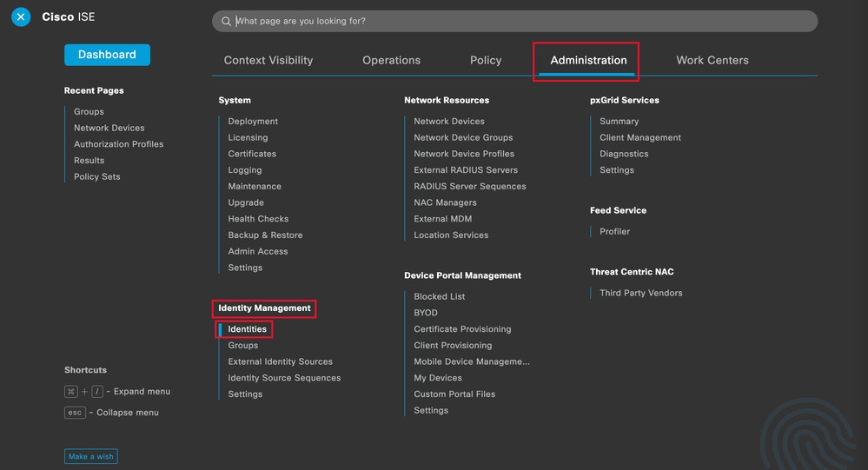Open Deployment under System
Image resolution: width=868 pixels, height=470 pixels.
253,122
